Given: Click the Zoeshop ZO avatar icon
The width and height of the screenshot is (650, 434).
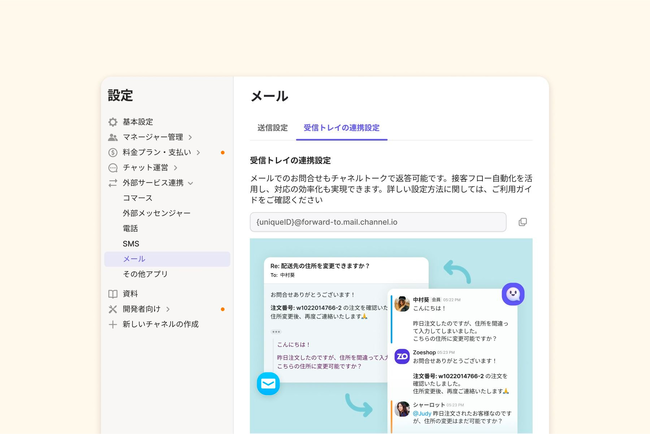Looking at the screenshot, I should coord(402,356).
